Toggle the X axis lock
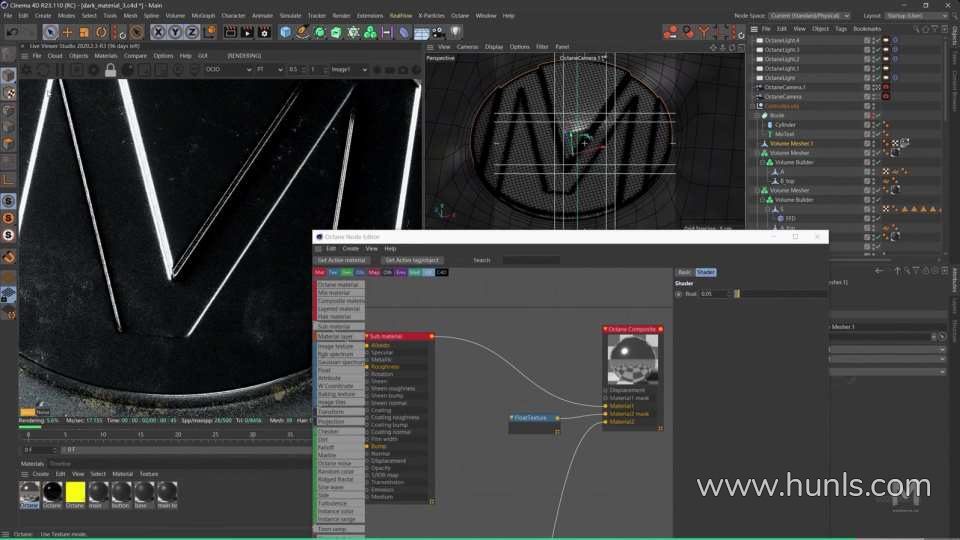The width and height of the screenshot is (960, 540). click(158, 32)
